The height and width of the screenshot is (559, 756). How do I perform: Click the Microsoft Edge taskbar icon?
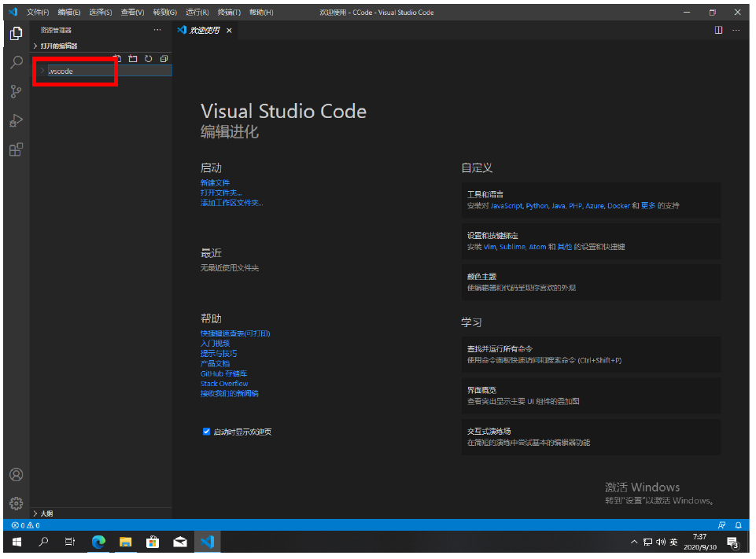click(98, 542)
